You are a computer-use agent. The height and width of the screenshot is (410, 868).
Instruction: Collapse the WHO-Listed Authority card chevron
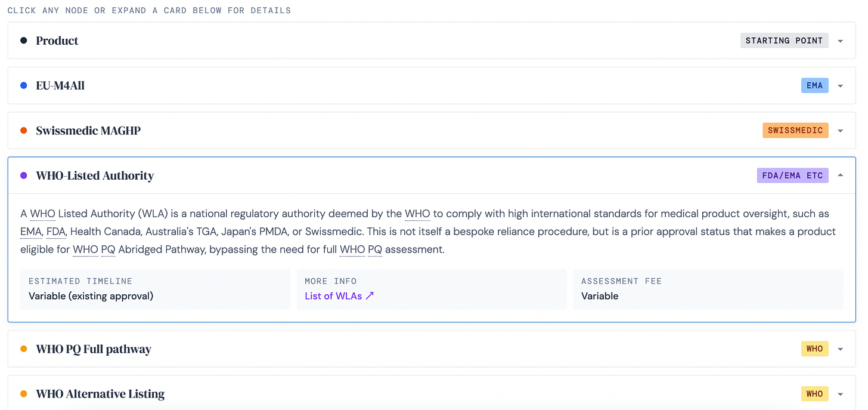click(x=840, y=175)
